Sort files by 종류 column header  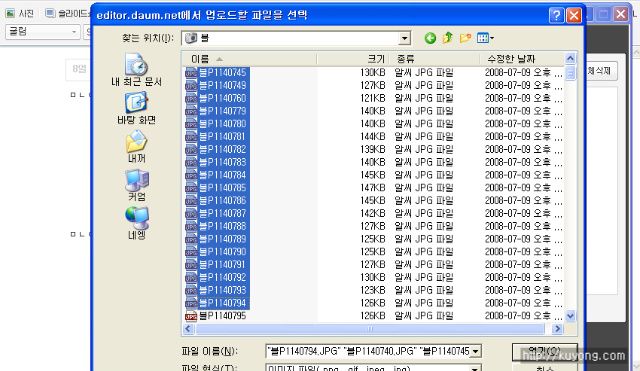click(x=434, y=59)
